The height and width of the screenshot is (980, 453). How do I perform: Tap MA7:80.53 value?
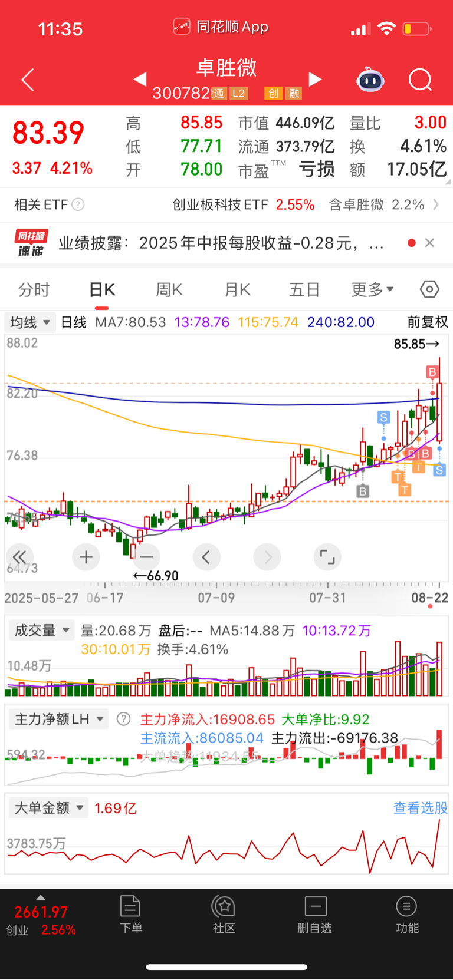130,322
